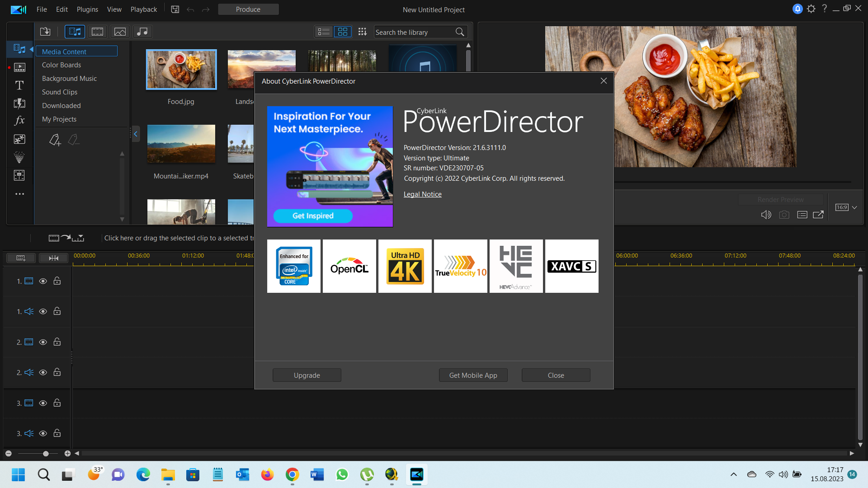Click the Produce button

tap(248, 9)
